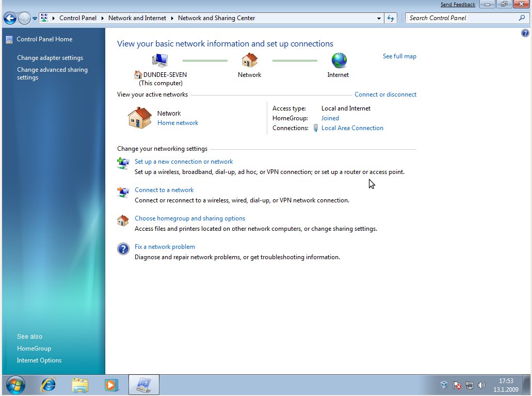Open the Windows Start menu
The image size is (532, 396).
(15, 385)
